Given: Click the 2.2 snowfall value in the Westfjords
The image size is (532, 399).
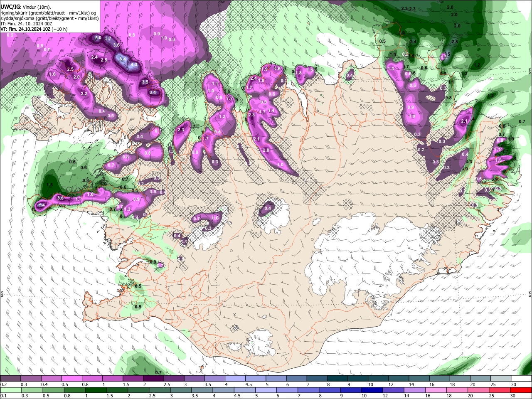Looking at the screenshot, I should (84, 94).
